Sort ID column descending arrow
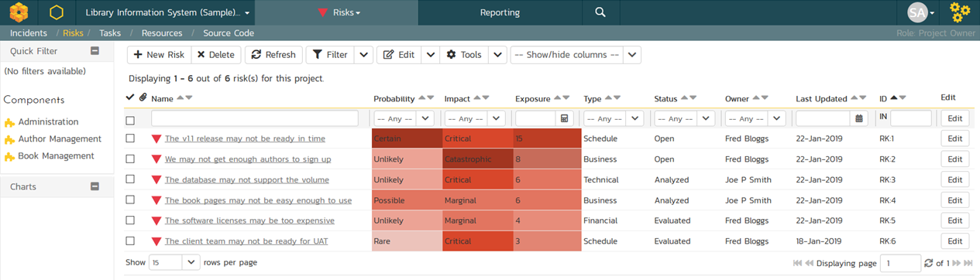 [903, 98]
